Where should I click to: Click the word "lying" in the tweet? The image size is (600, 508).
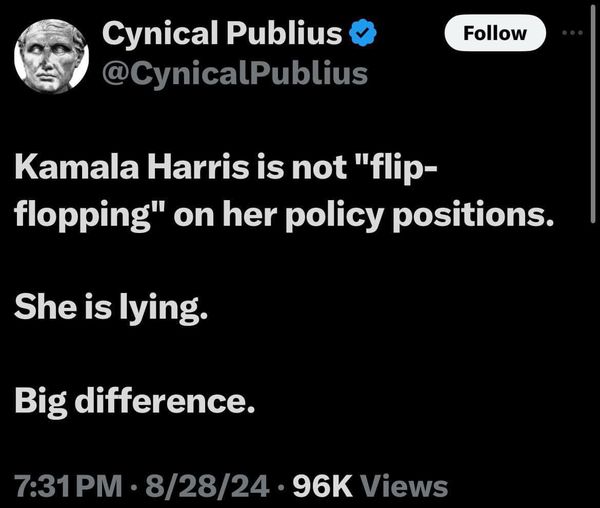tap(160, 309)
